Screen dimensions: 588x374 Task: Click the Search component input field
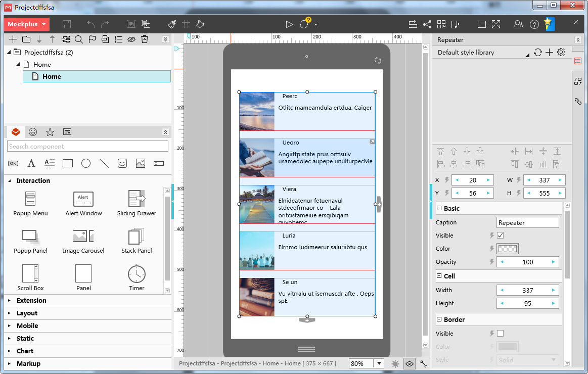(x=87, y=147)
